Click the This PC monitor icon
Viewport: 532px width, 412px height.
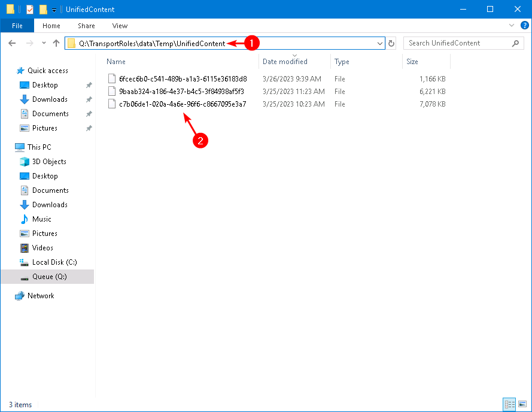pos(20,147)
